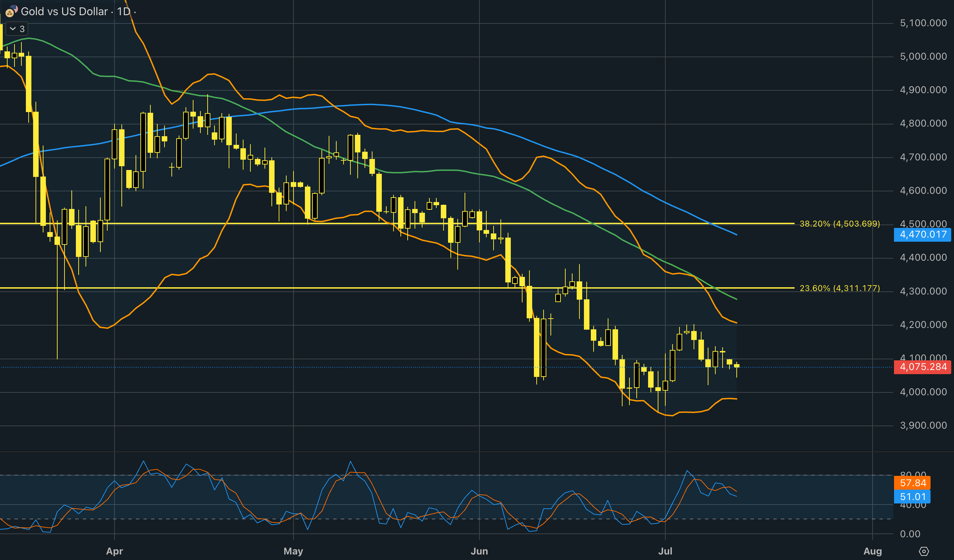
Task: Click the Jul label on the time axis
Action: (x=665, y=551)
